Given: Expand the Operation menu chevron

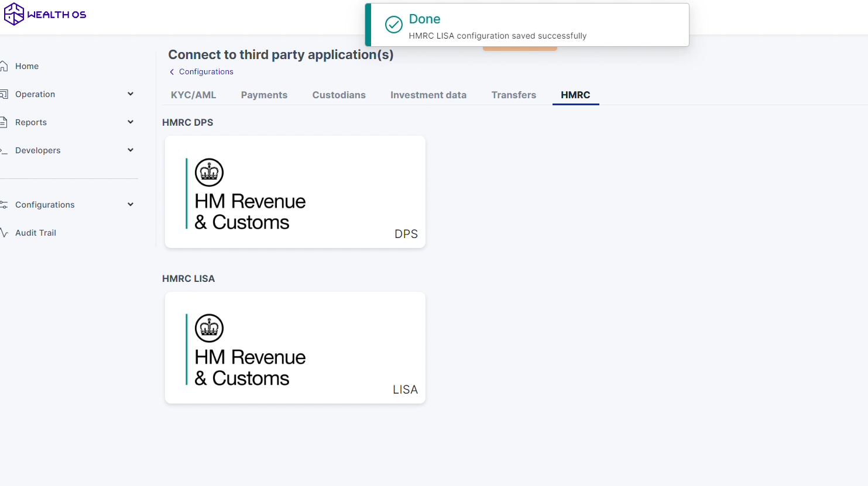Looking at the screenshot, I should click(x=131, y=94).
